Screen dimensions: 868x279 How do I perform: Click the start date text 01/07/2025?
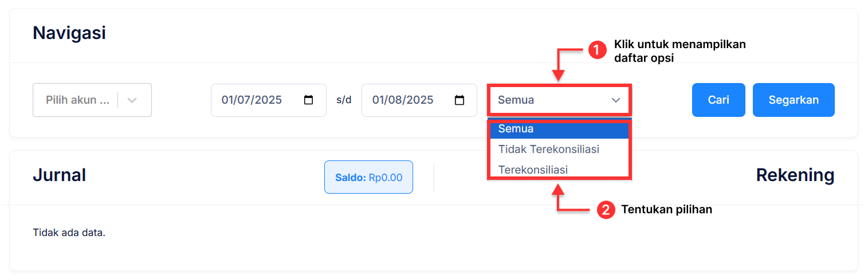[252, 100]
